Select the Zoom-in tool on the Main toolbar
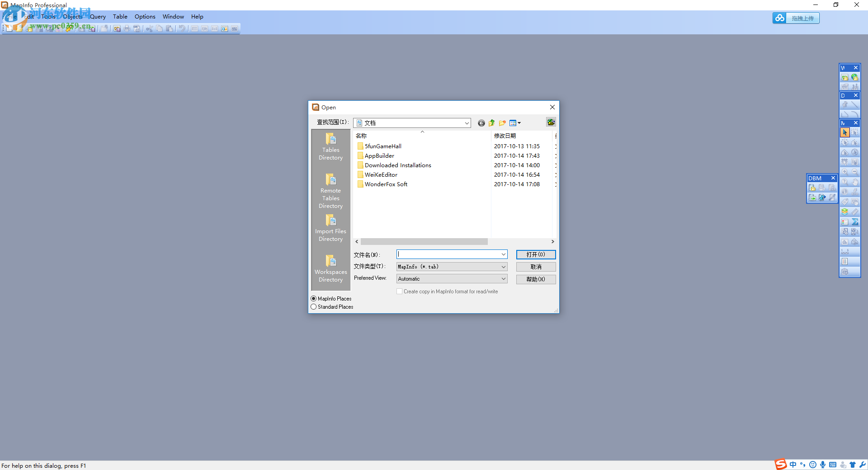 (x=845, y=172)
